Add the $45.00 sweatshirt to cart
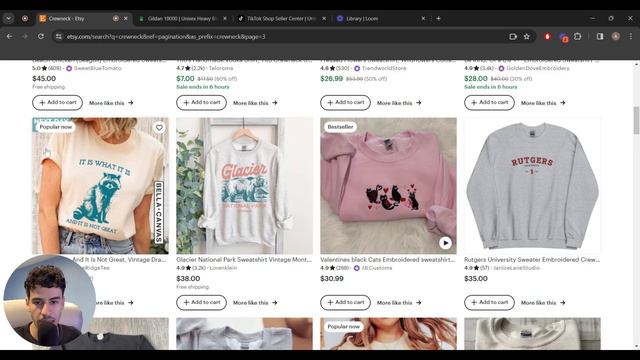 tap(58, 102)
